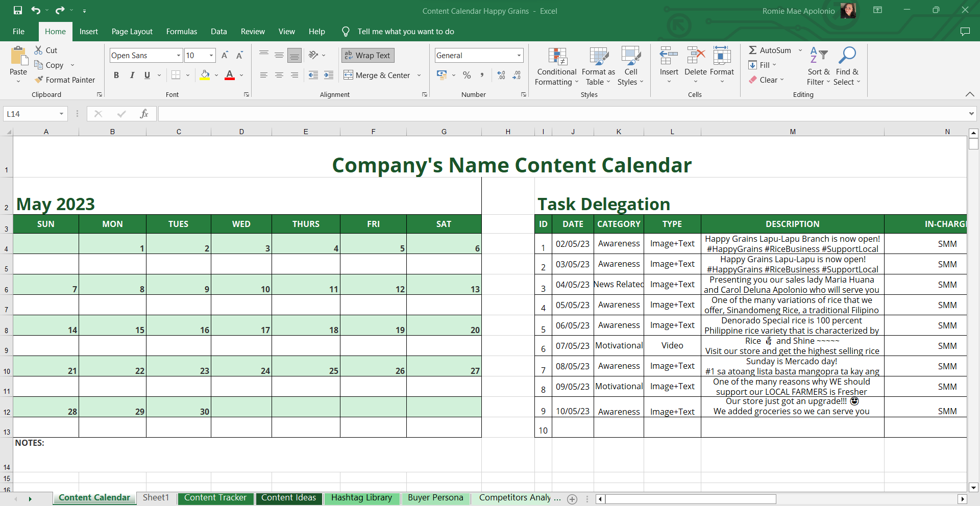This screenshot has width=980, height=506.
Task: Undo the last action
Action: 35,10
